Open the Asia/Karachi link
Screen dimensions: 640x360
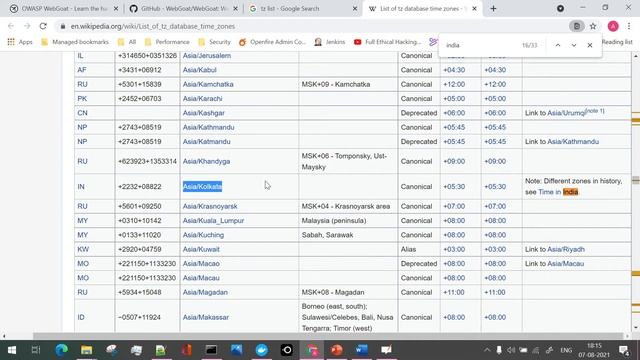202,98
